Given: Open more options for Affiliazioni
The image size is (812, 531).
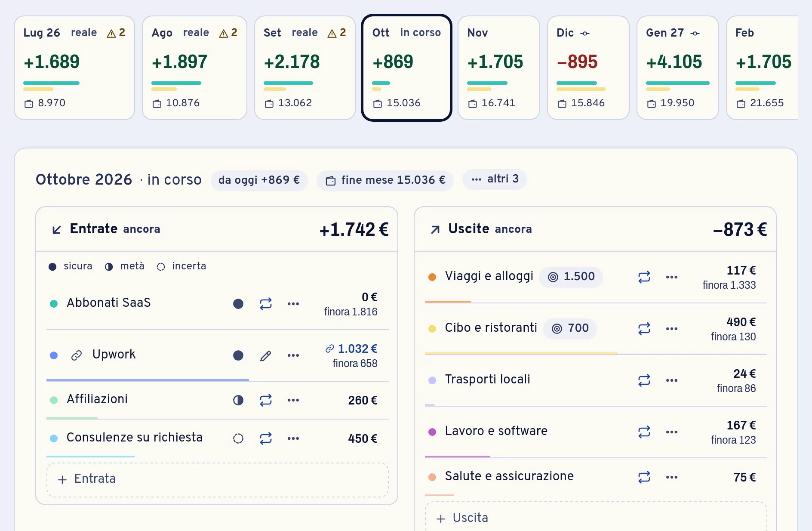Looking at the screenshot, I should (293, 400).
